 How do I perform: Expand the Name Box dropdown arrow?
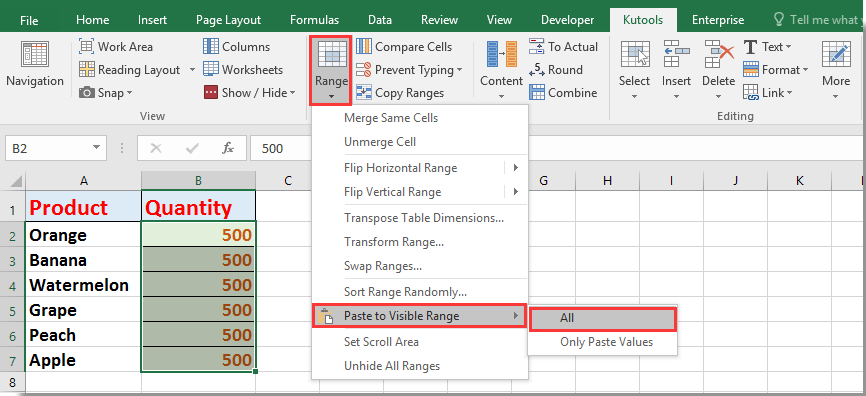click(x=97, y=148)
